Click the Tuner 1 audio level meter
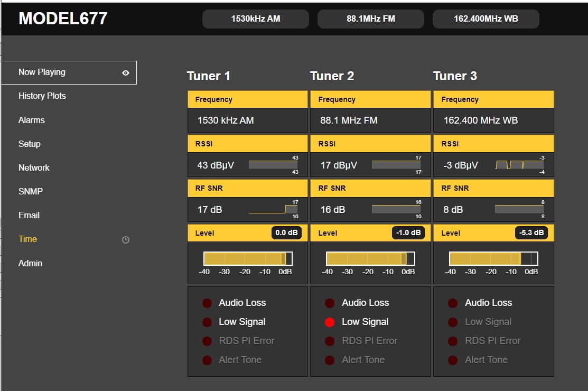Image resolution: width=588 pixels, height=391 pixels. (x=248, y=258)
